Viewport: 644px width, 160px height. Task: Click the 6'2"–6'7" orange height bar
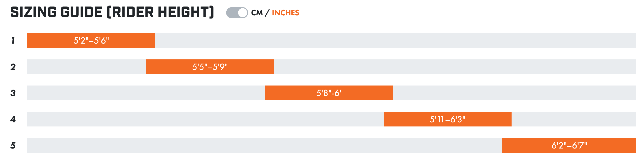tap(569, 145)
